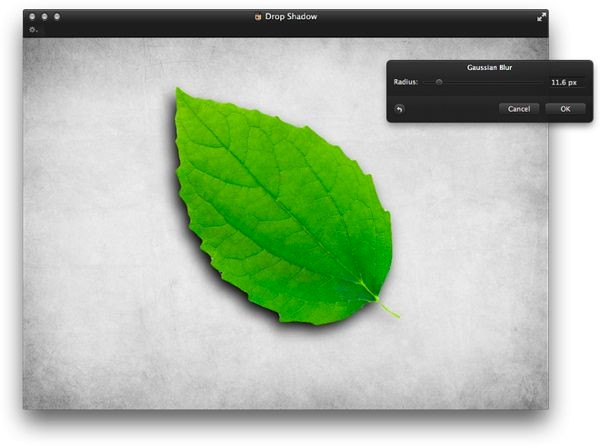This screenshot has width=600, height=446.
Task: Click the 'Drop Shadow' window title text
Action: pyautogui.click(x=291, y=16)
